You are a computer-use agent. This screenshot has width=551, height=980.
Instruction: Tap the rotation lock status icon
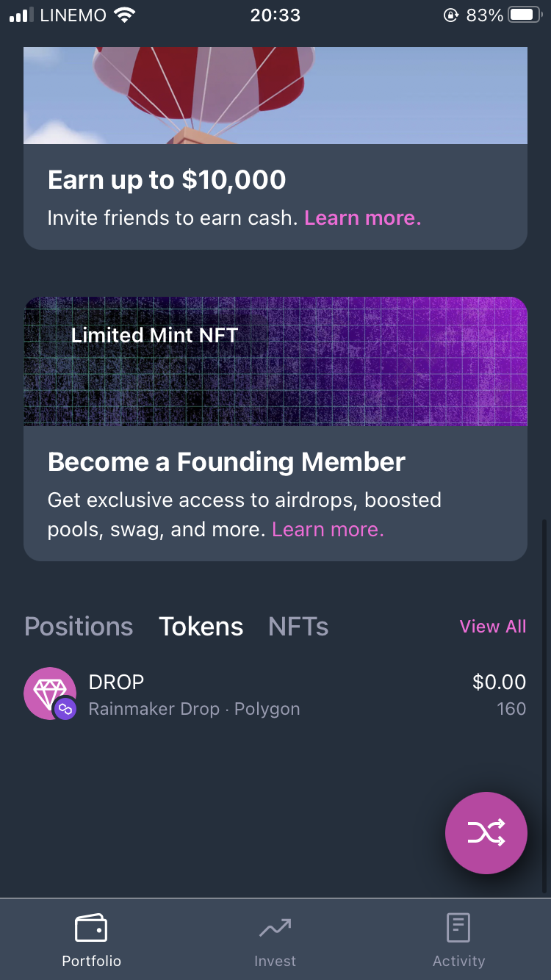click(450, 15)
